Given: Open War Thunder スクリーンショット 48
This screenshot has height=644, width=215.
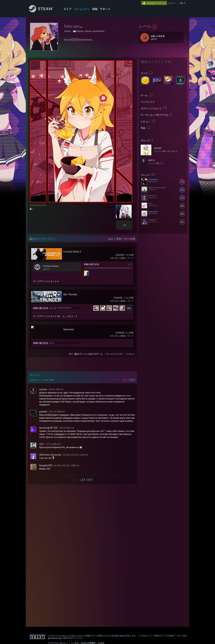Looking at the screenshot, I should (49, 316).
